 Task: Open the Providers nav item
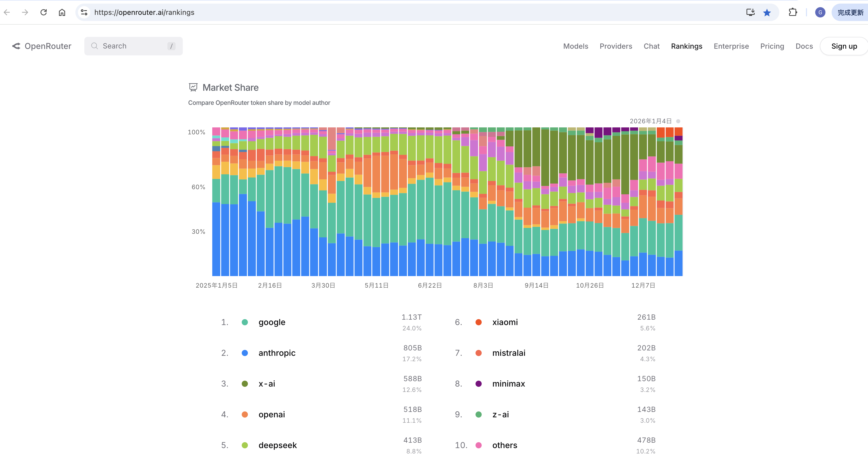615,46
